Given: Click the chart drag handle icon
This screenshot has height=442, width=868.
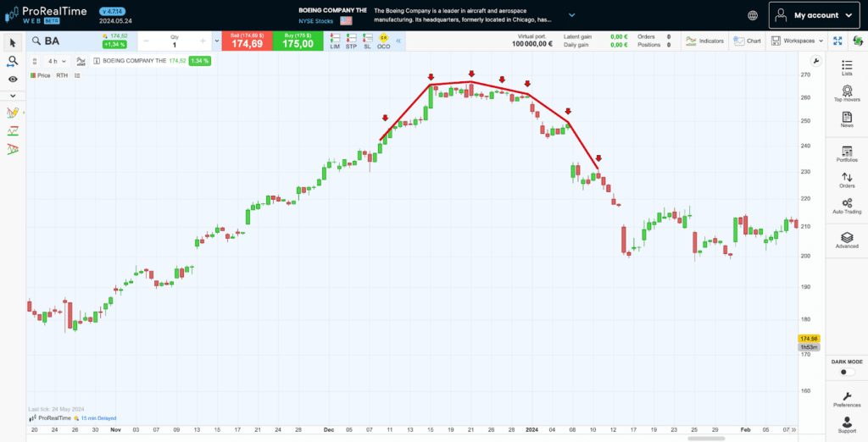Looking at the screenshot, I should 34,62.
